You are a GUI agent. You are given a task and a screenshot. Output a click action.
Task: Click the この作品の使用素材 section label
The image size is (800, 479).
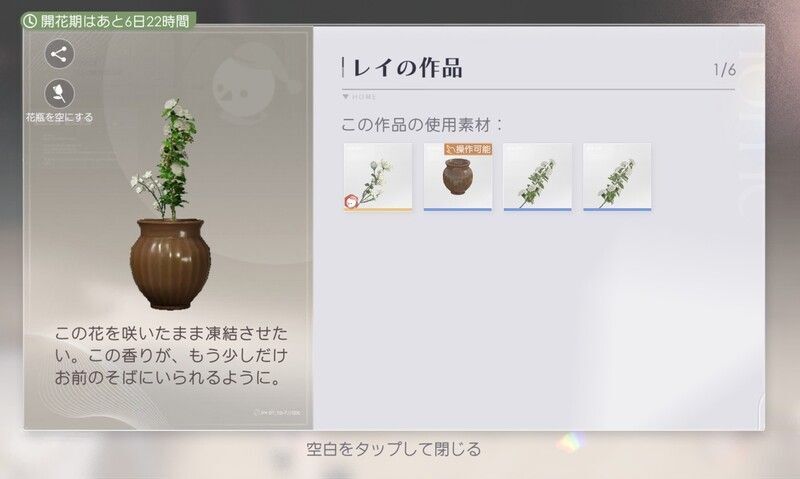pyautogui.click(x=421, y=124)
